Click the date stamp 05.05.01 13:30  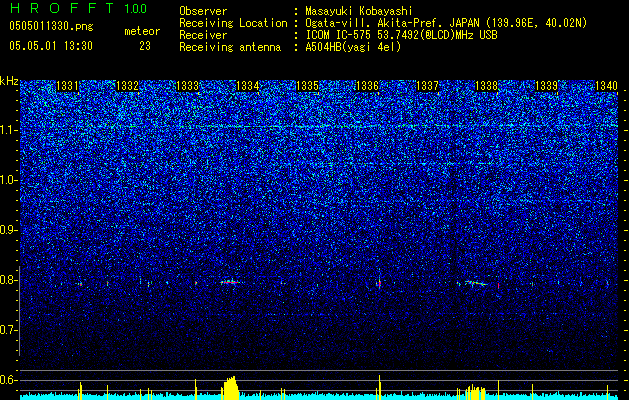(x=51, y=46)
